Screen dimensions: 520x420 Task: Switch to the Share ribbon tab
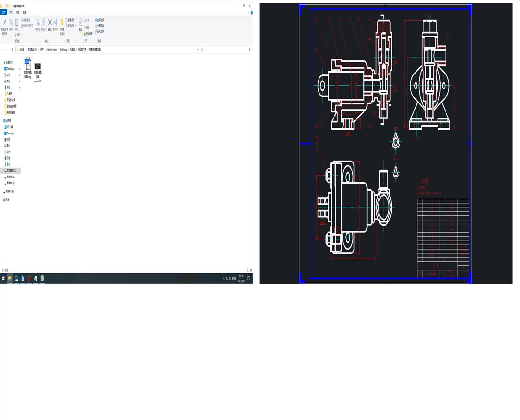pos(18,12)
